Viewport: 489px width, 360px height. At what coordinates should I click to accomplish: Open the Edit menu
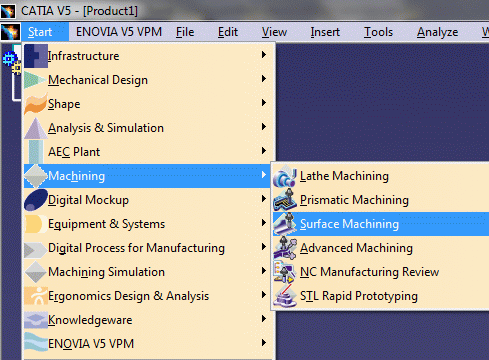pyautogui.click(x=228, y=32)
